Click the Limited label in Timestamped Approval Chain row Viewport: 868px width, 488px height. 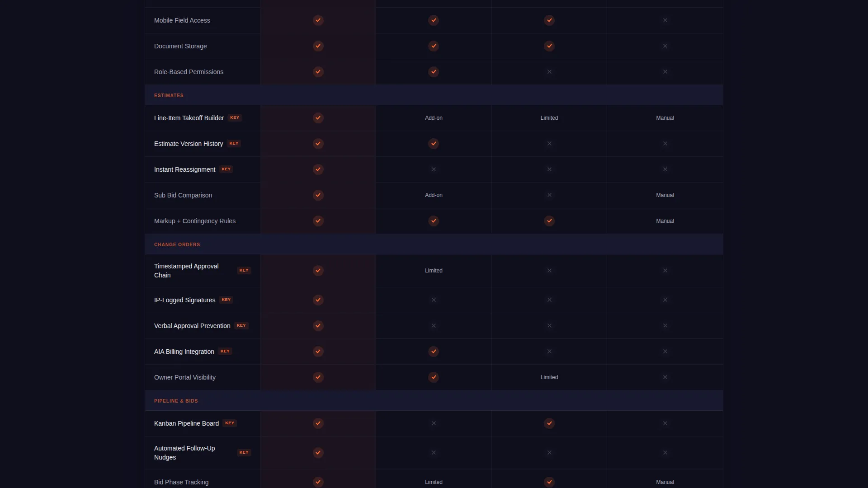pos(434,271)
